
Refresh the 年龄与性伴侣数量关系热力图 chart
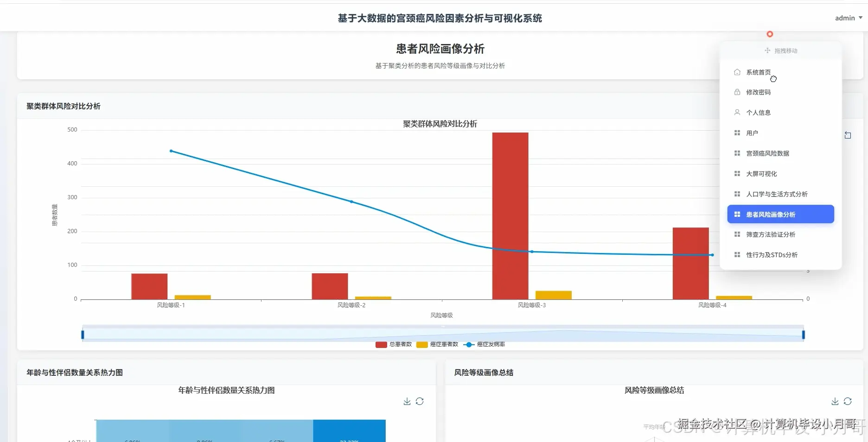420,401
